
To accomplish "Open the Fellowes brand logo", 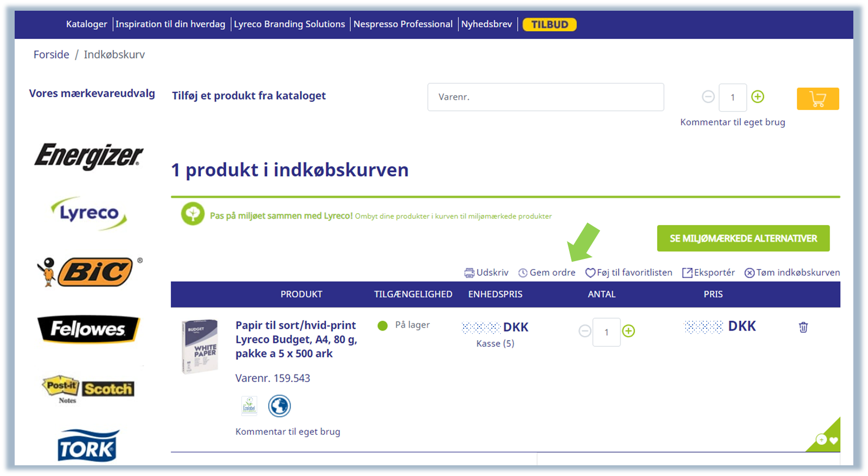I will (x=89, y=329).
